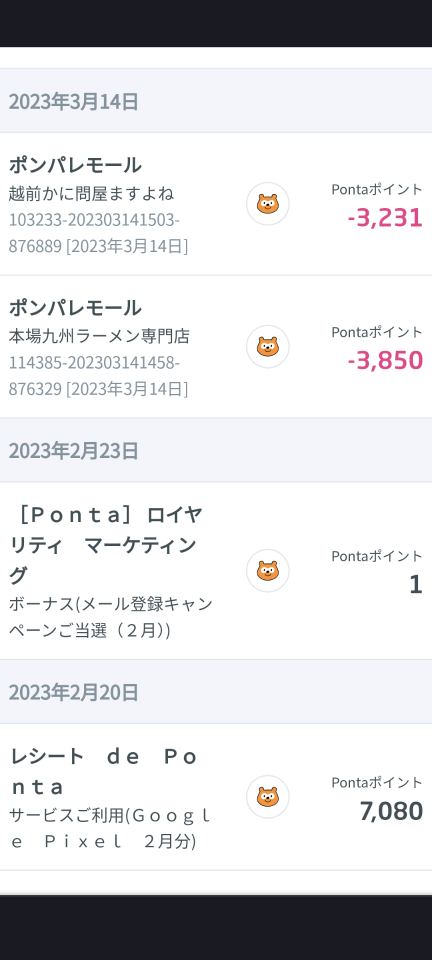
Task: Tap Ponta icon in レシート de Ponta row
Action: (267, 797)
